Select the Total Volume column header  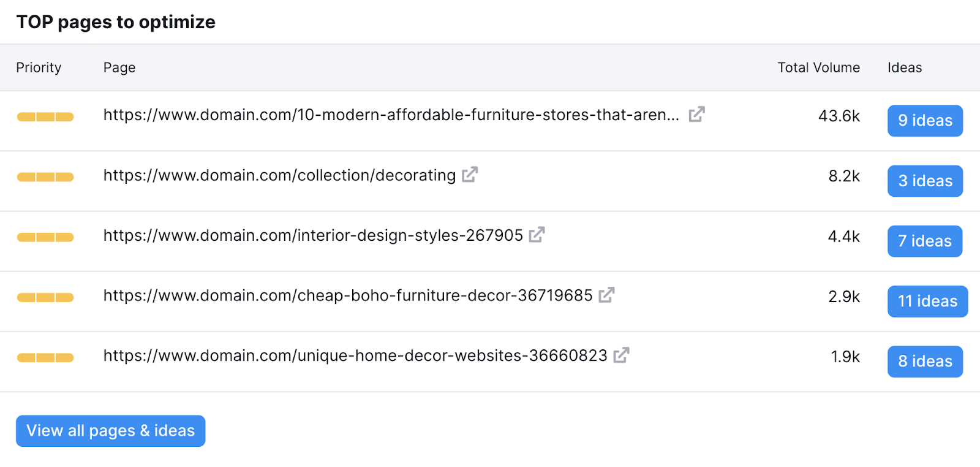[x=818, y=67]
